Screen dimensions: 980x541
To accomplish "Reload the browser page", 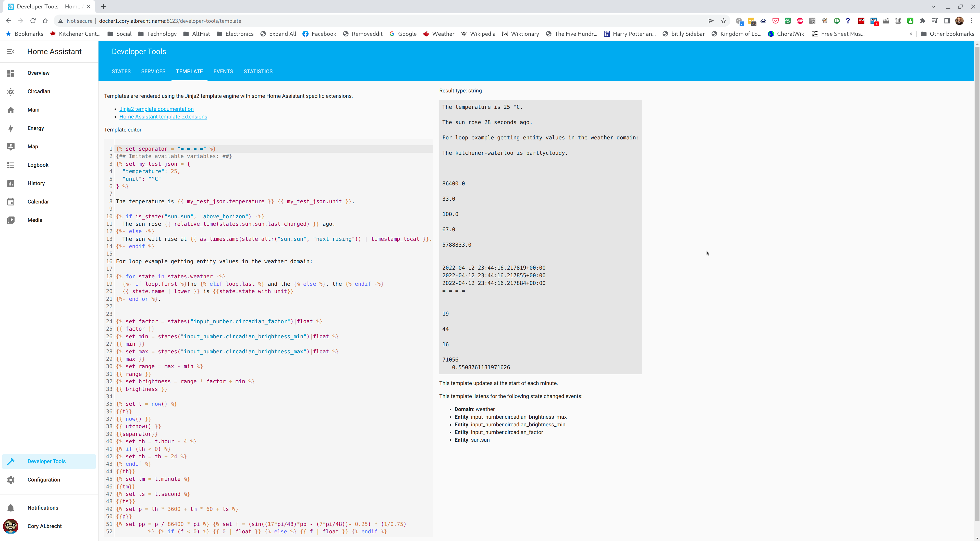I will coord(33,21).
